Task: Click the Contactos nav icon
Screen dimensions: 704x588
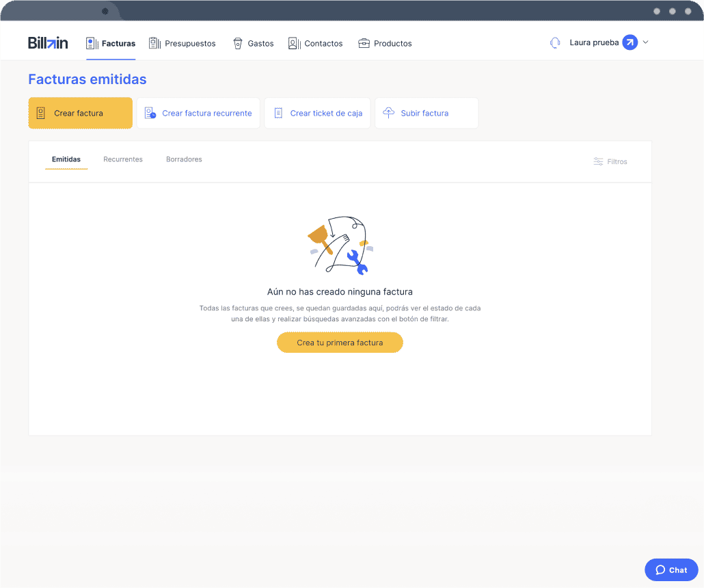Action: point(295,44)
